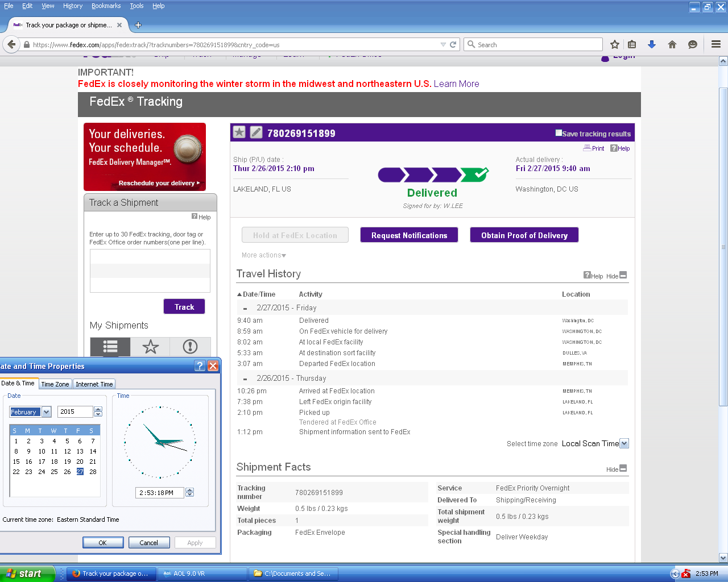The image size is (728, 582).
Task: Click Obtain Proof of Delivery
Action: (x=524, y=235)
